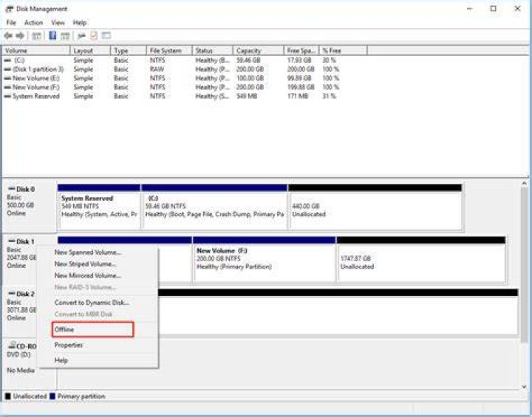Select the 1747.87 GB unallocated space
Image resolution: width=532 pixels, height=417 pixels.
pos(421,259)
